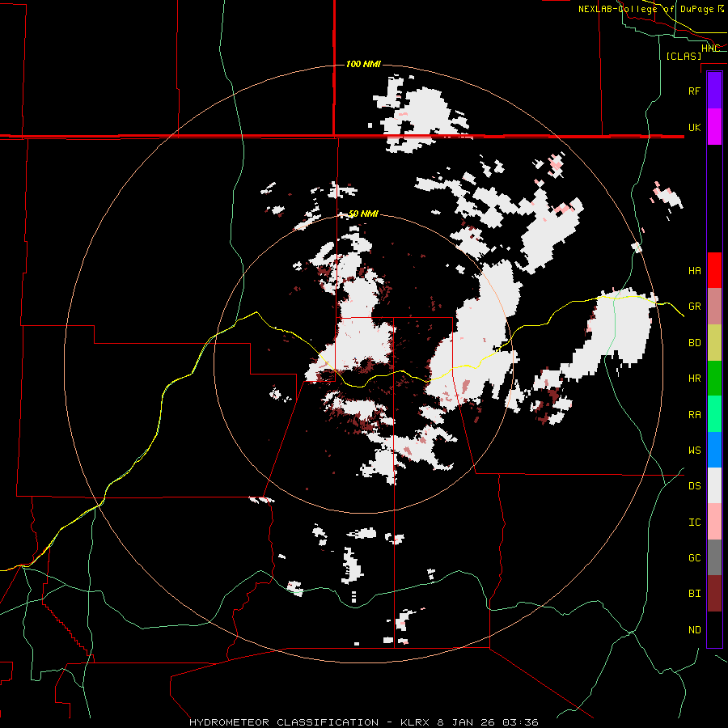The height and width of the screenshot is (728, 728).
Task: Select the yellow BD legend swatch
Action: coord(714,342)
